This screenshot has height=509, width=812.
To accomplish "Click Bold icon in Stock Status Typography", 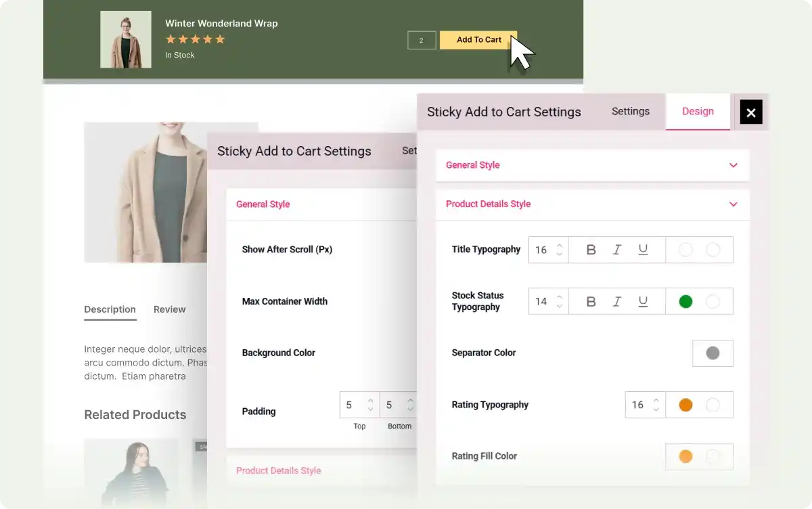I will click(591, 301).
